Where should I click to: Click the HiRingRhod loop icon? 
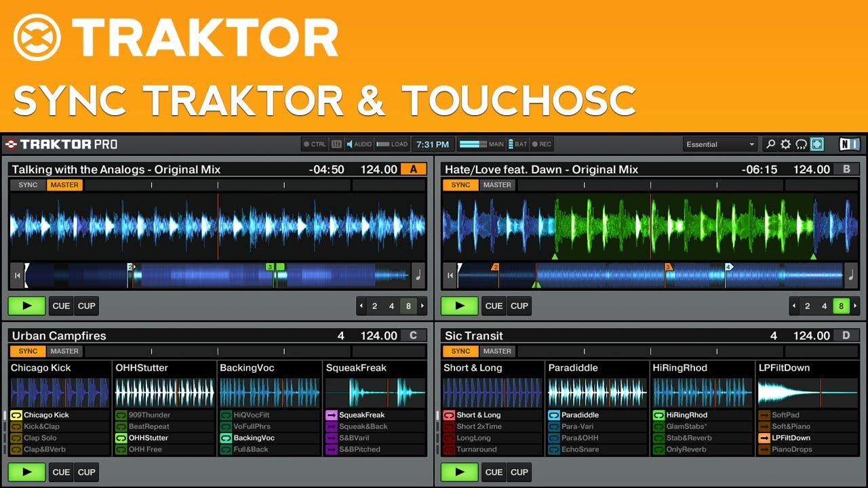pos(659,415)
